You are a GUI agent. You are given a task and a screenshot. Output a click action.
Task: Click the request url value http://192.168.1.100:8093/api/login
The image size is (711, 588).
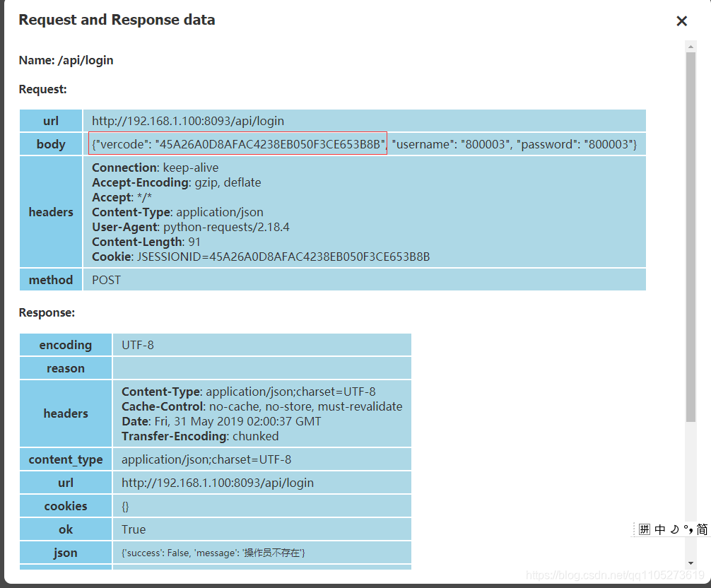tap(188, 121)
